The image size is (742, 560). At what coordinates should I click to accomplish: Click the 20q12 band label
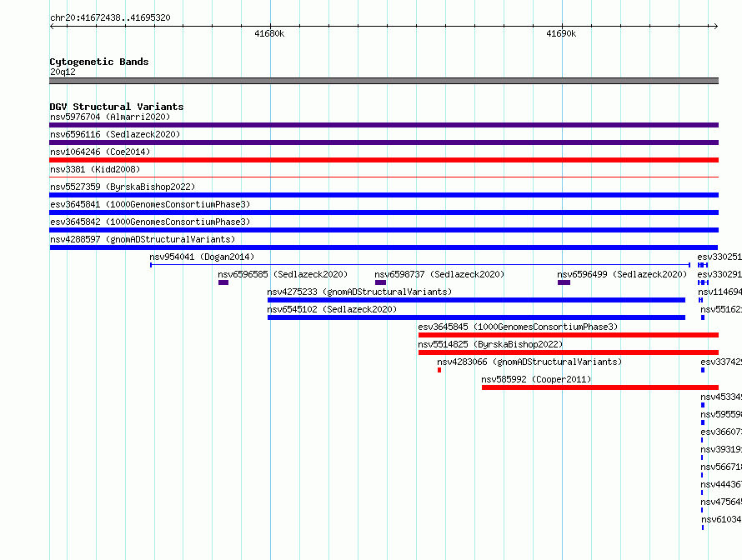63,72
